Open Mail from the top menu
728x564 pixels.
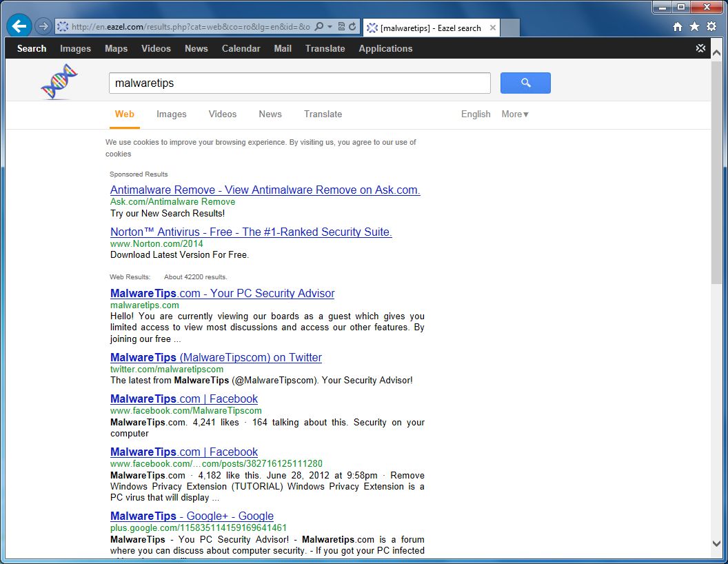point(283,48)
